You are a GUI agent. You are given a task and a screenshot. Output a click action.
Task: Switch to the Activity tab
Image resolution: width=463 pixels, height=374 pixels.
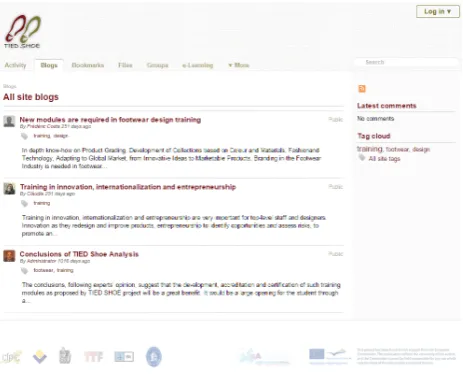click(15, 65)
